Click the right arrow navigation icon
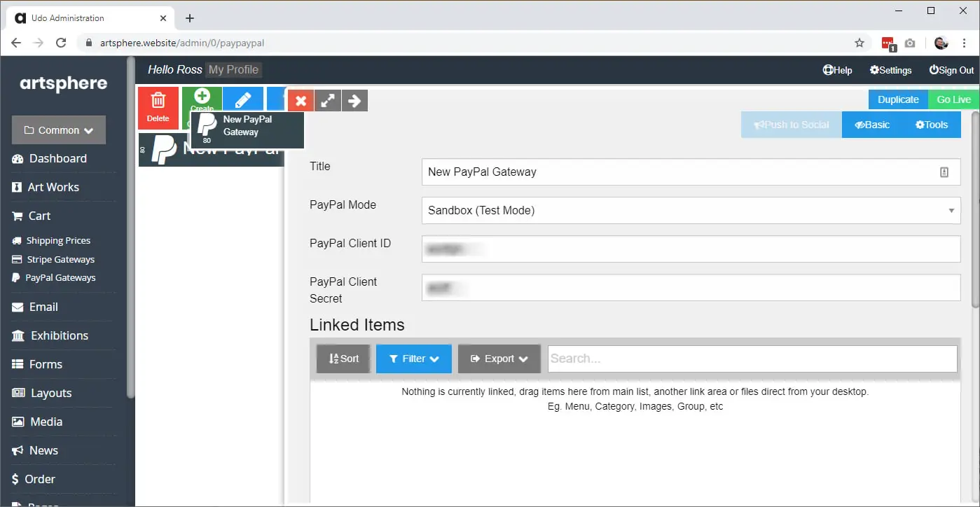The image size is (980, 507). click(354, 100)
